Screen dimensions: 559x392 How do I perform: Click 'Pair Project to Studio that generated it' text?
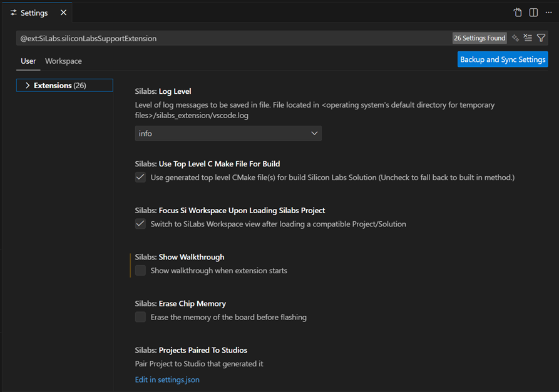(199, 364)
